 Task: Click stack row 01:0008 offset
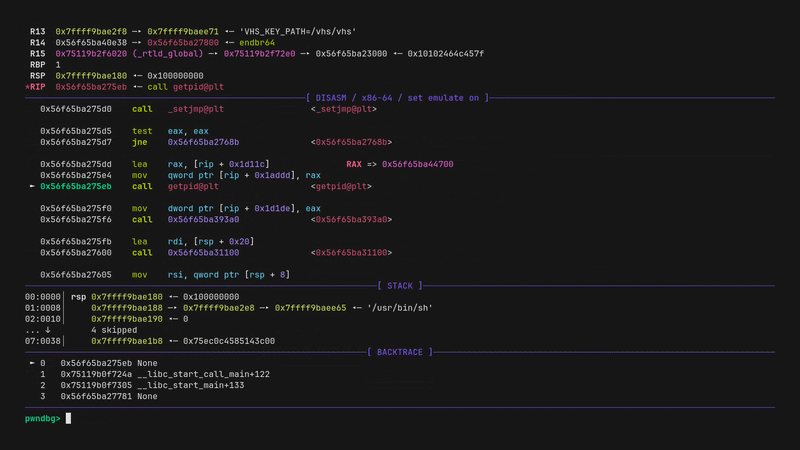pyautogui.click(x=43, y=308)
